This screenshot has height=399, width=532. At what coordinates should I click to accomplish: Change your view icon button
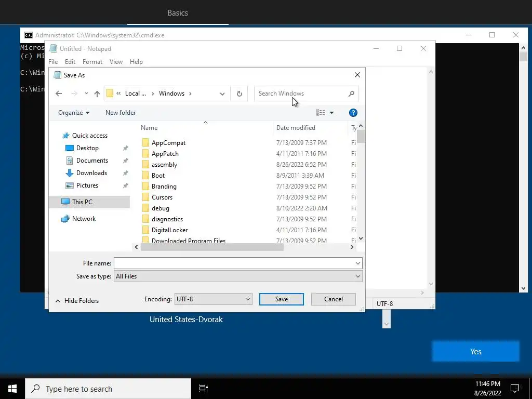point(321,113)
